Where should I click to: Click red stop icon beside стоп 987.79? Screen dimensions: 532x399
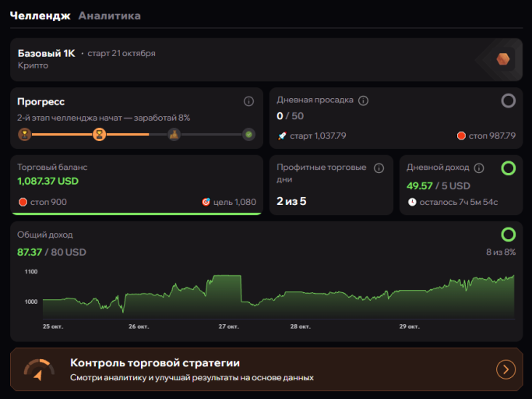click(x=461, y=136)
